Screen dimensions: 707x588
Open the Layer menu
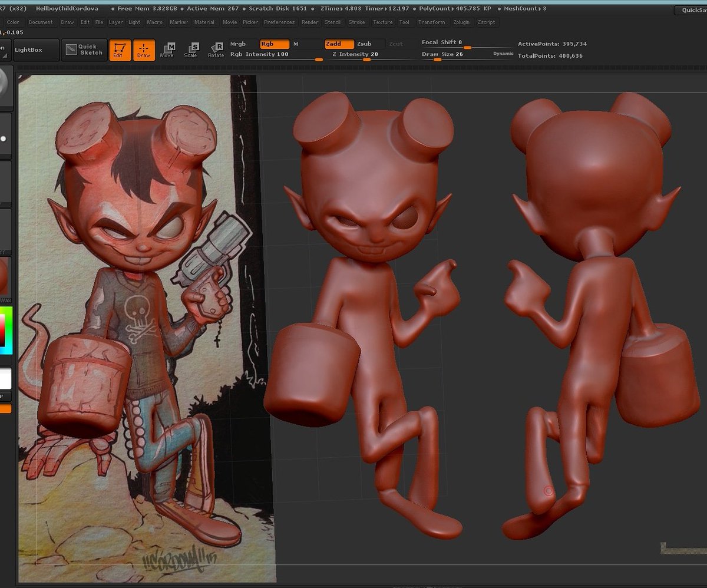[x=116, y=22]
